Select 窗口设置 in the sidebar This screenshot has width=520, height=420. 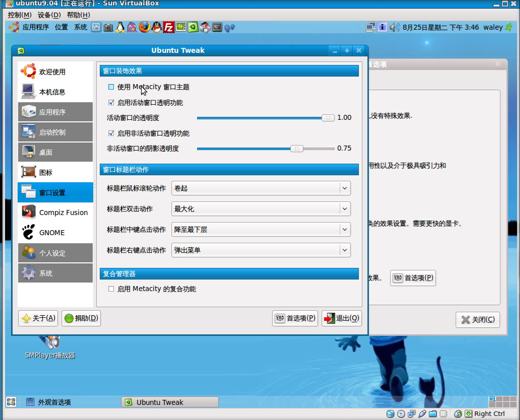click(x=55, y=192)
